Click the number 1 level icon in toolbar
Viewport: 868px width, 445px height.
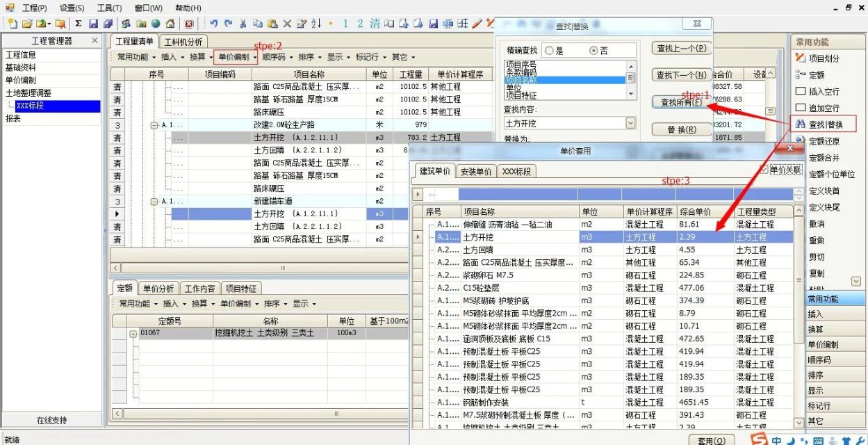[345, 24]
